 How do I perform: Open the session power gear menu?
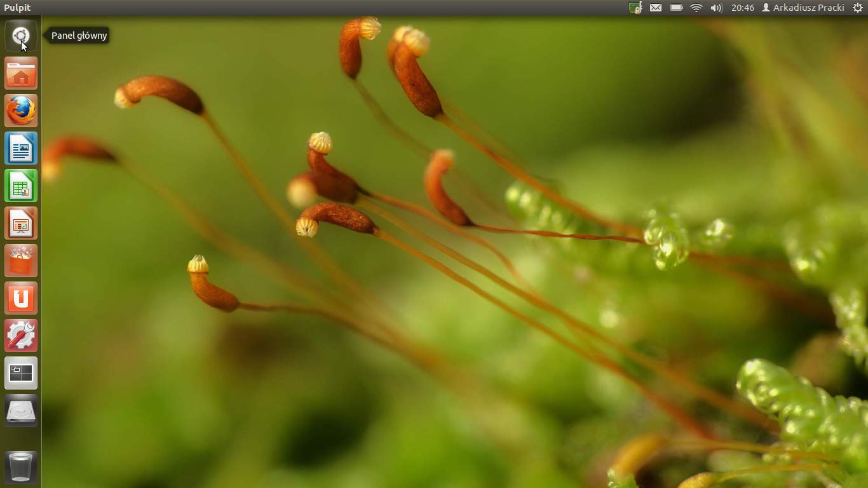coord(857,8)
